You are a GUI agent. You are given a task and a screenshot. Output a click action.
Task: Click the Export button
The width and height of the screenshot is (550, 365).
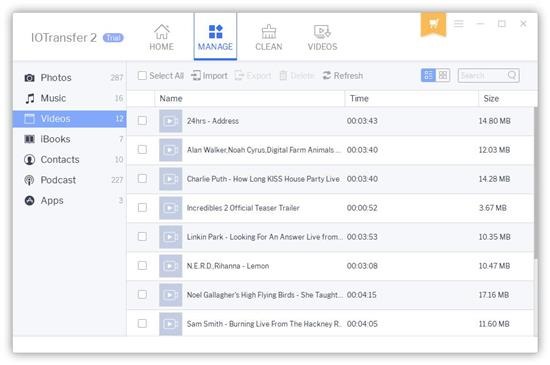point(253,75)
